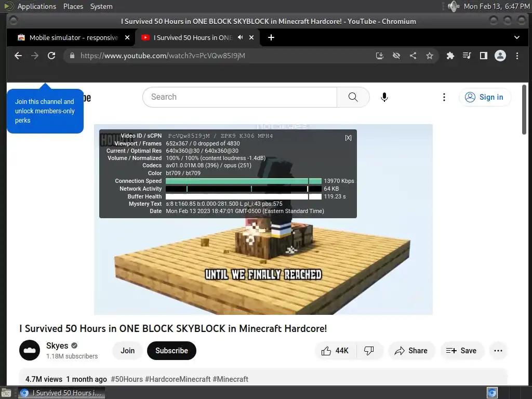Subscribe to the Skyes channel

point(171,351)
